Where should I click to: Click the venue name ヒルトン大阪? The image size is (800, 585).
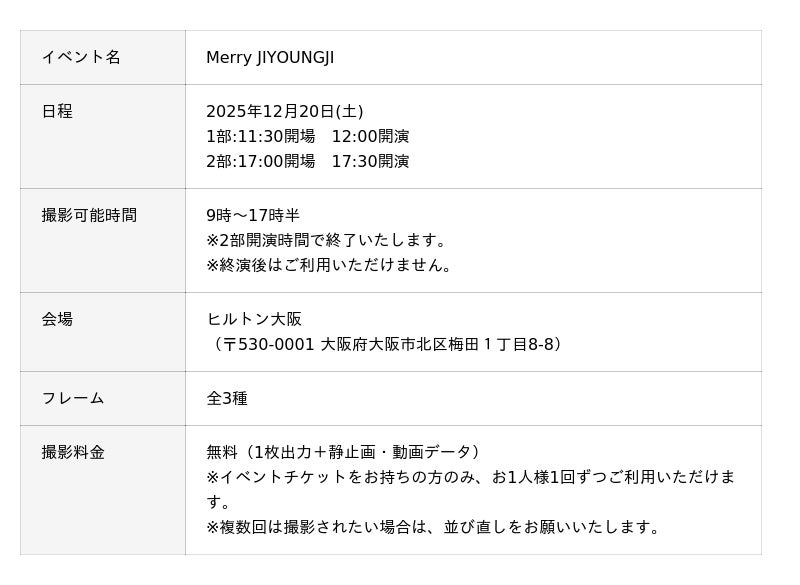click(x=254, y=319)
